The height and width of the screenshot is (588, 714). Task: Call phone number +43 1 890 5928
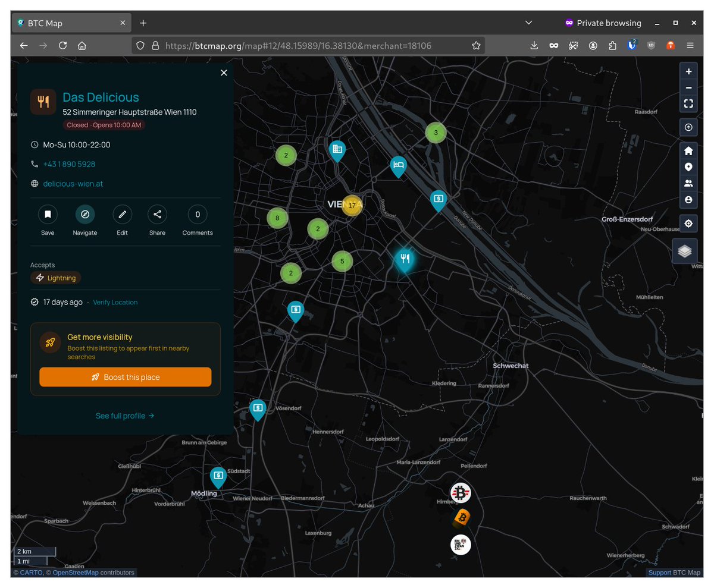click(x=69, y=164)
